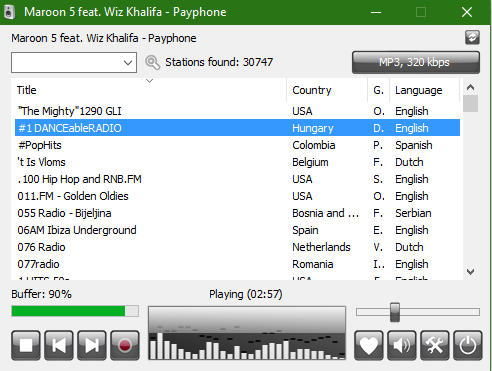Viewport: 492px width, 371px height.
Task: Click the Buffer: 90% label
Action: [x=41, y=294]
